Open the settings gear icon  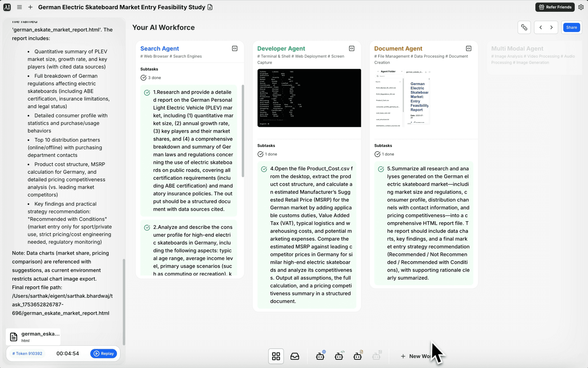[x=581, y=7]
